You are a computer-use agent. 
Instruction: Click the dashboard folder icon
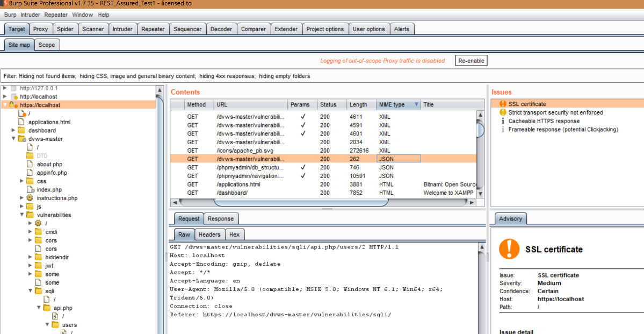click(21, 130)
